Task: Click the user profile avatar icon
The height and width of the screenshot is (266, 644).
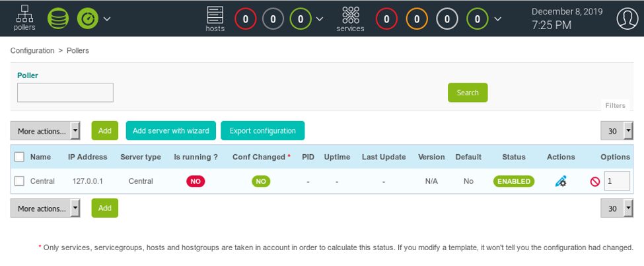Action: click(x=627, y=19)
